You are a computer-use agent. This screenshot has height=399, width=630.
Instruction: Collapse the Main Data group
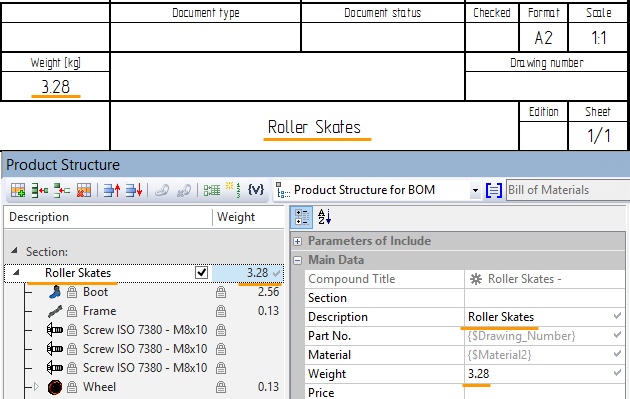297,260
